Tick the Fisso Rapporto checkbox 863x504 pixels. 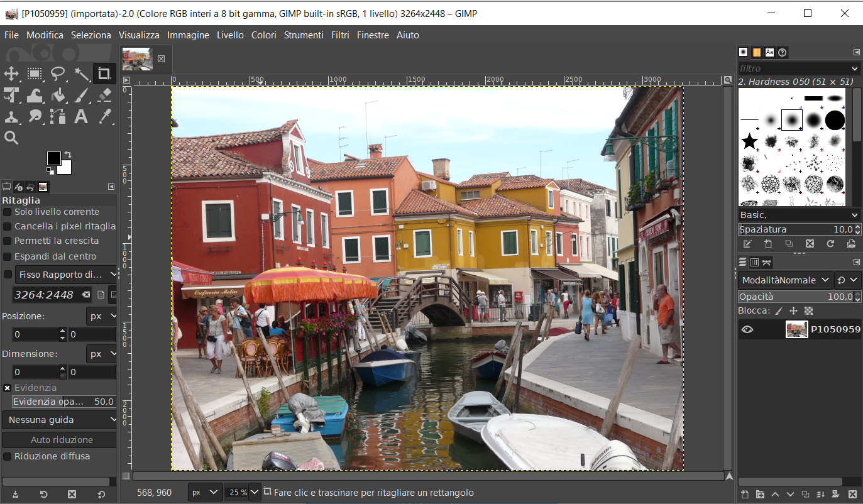[8, 275]
